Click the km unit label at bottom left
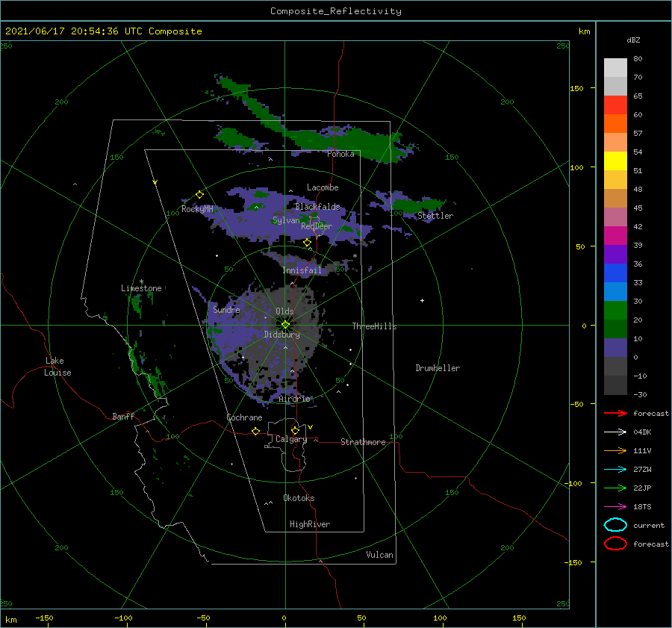 click(10, 620)
